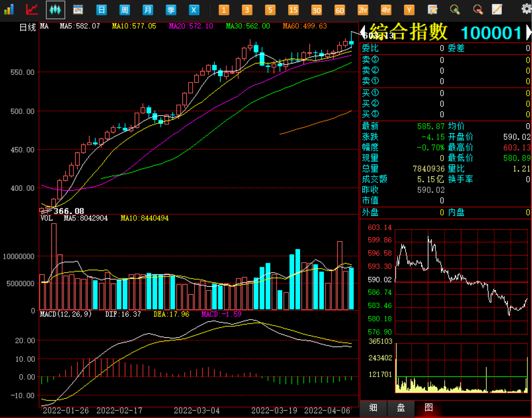Image resolution: width=532 pixels, height=418 pixels.
Task: Click the DEA:17.96 value
Action: pyautogui.click(x=171, y=314)
